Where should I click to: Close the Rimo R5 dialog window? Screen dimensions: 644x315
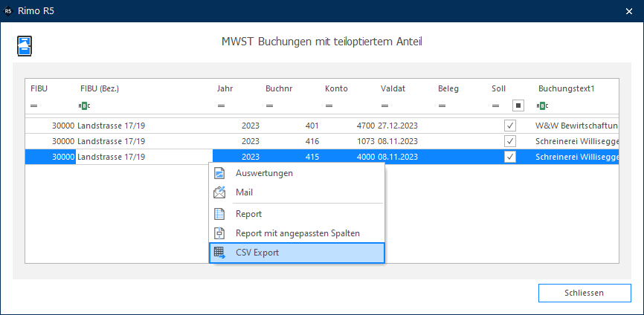tap(629, 11)
